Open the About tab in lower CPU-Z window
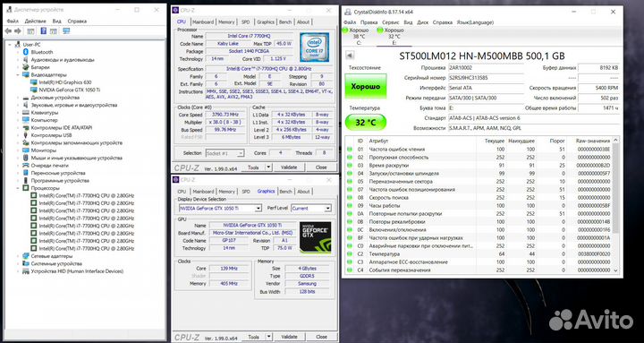The image size is (644, 343). click(303, 192)
